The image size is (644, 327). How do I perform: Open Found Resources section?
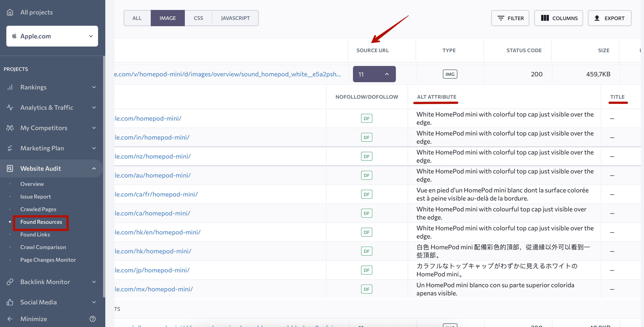click(x=41, y=222)
